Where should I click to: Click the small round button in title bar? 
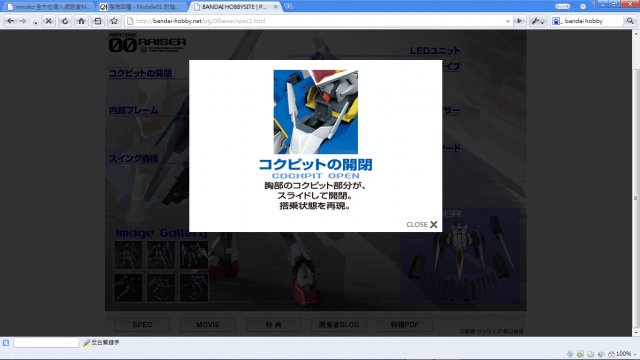[583, 6]
